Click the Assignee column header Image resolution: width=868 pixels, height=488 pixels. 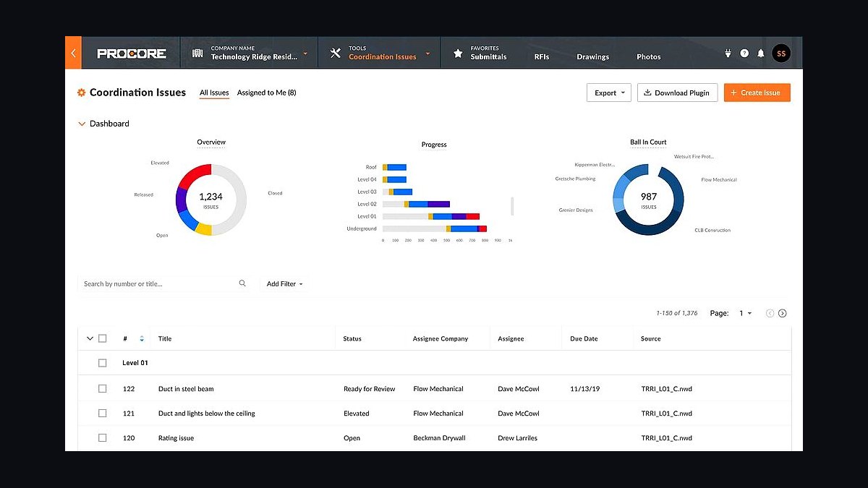coord(511,338)
